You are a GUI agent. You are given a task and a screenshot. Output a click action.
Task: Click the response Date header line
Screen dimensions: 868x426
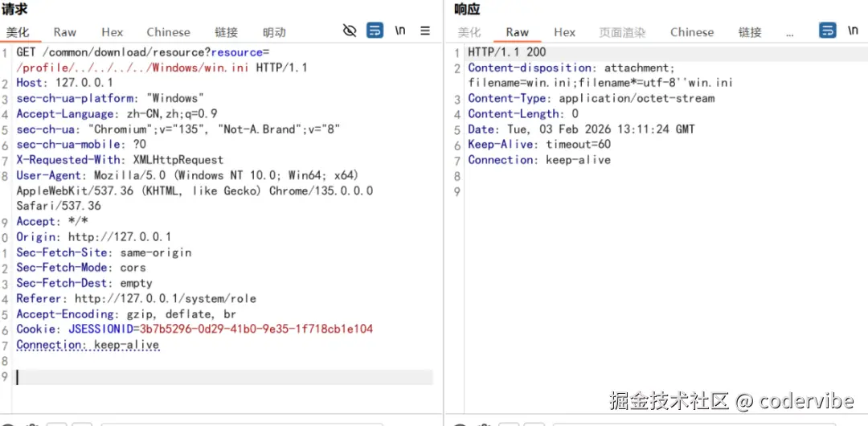pos(581,129)
